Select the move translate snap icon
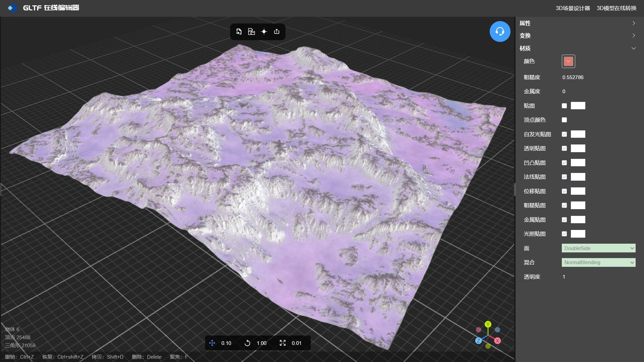 point(212,343)
